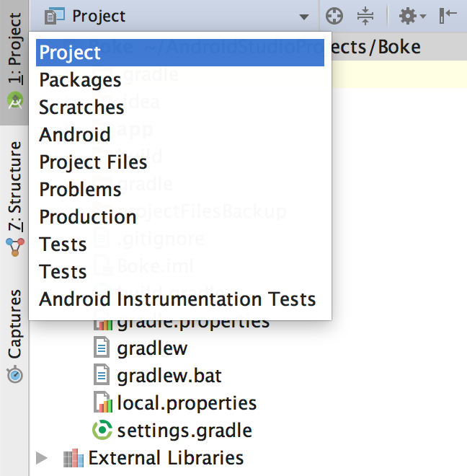
Task: Open the Captures side tab
Action: pos(14,332)
